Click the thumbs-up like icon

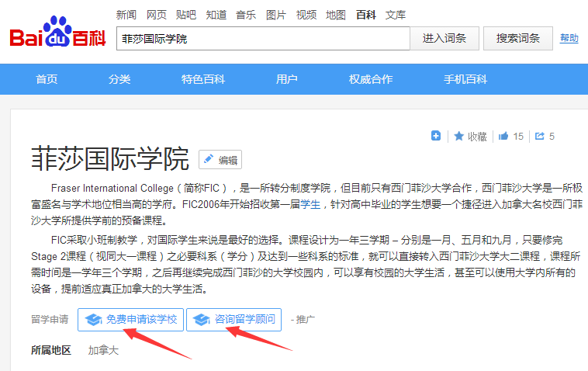coord(503,136)
